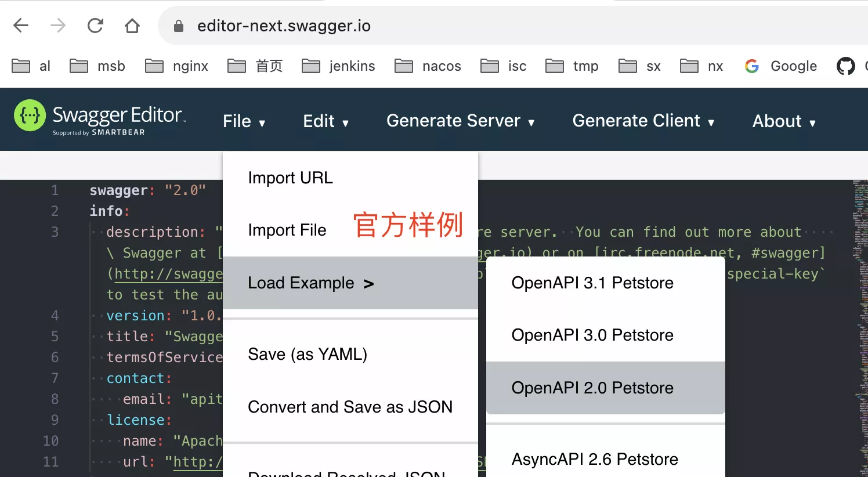
Task: Click the 'email:' key on line 8
Action: point(147,399)
